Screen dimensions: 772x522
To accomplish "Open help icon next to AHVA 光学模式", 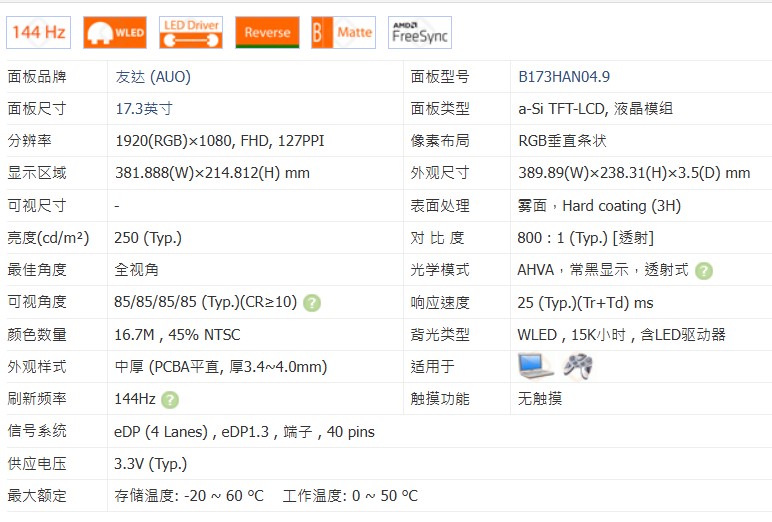I will 704,270.
